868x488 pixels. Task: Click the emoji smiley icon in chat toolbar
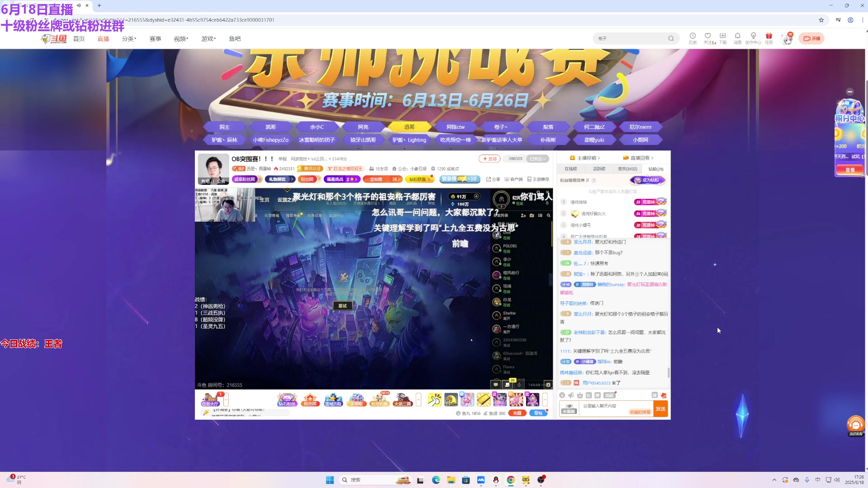(562, 395)
